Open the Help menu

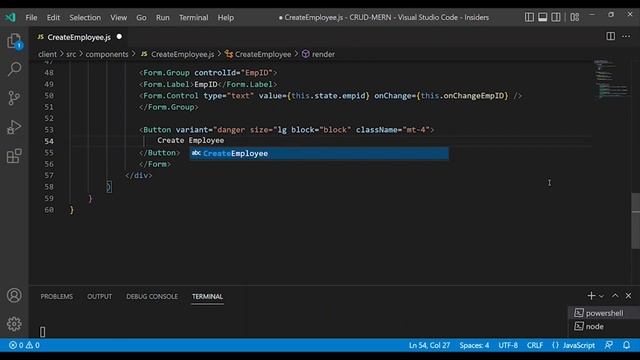tap(225, 18)
